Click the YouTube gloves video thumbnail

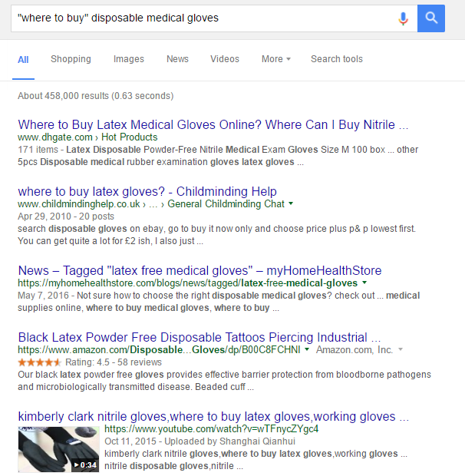tap(58, 449)
